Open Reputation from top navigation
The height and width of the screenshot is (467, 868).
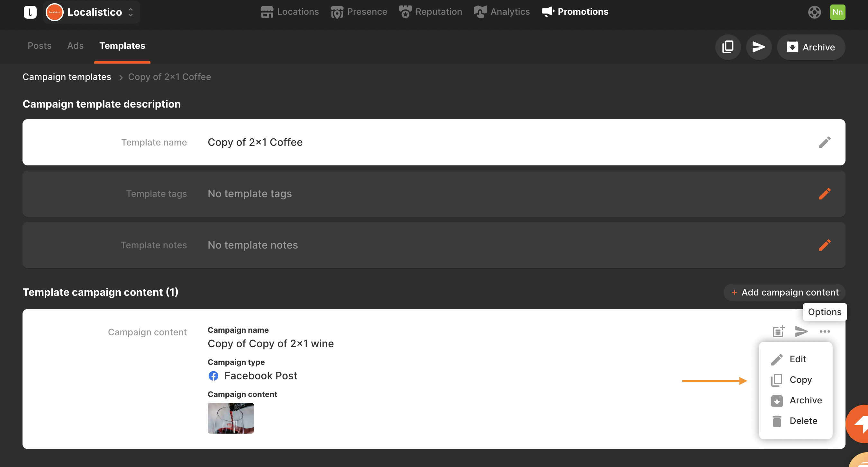pos(430,12)
